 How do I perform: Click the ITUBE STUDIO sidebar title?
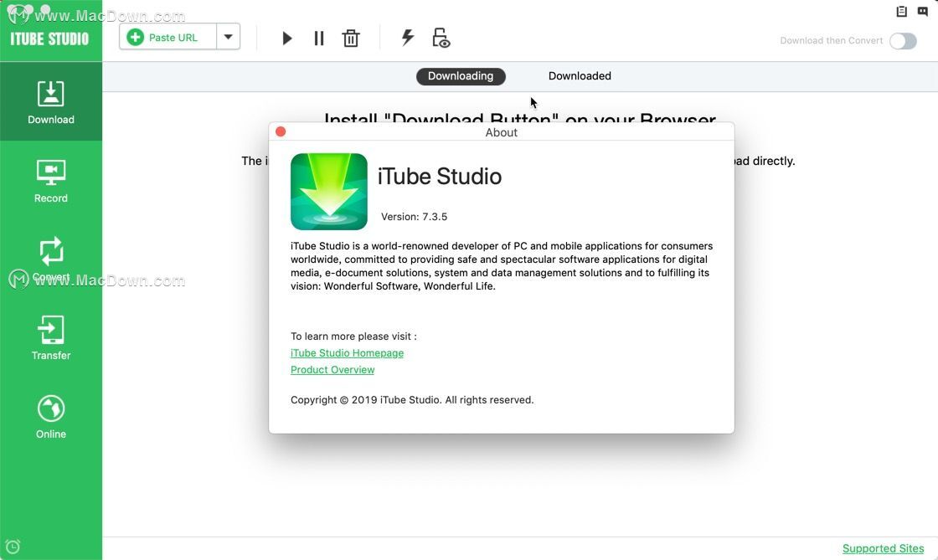(x=49, y=39)
